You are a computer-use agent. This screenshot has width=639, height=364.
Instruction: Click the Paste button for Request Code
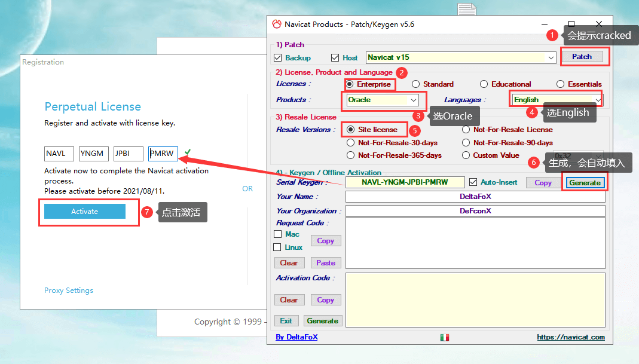(326, 263)
